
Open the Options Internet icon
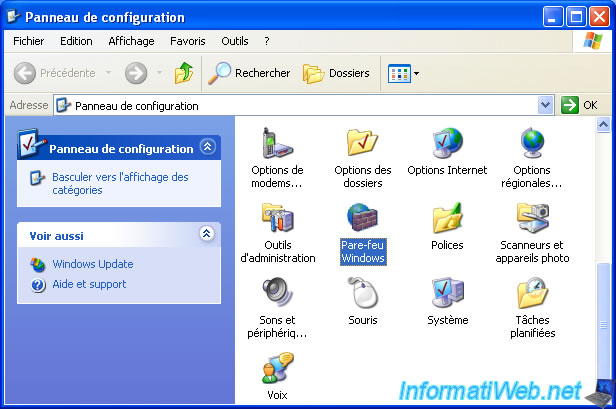[447, 143]
